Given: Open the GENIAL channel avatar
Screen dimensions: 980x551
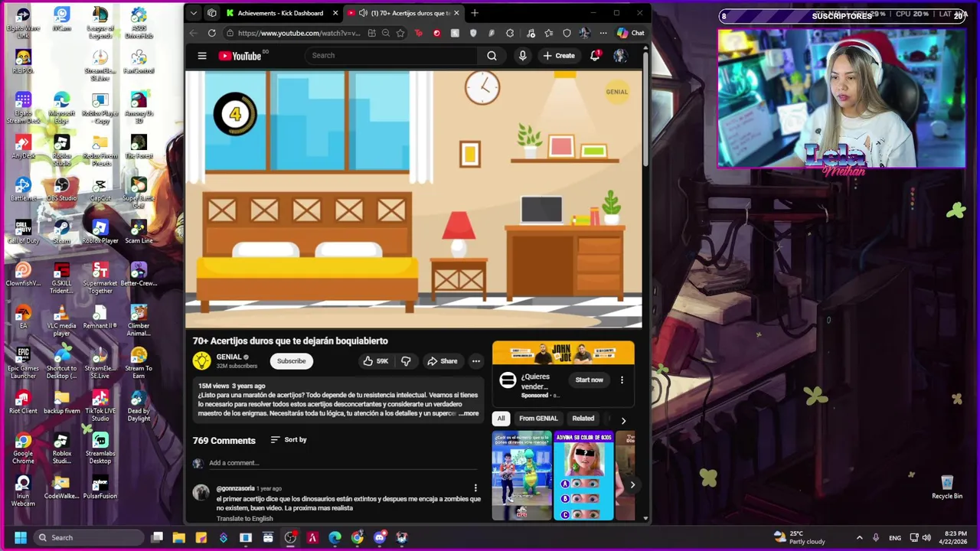Looking at the screenshot, I should click(202, 360).
